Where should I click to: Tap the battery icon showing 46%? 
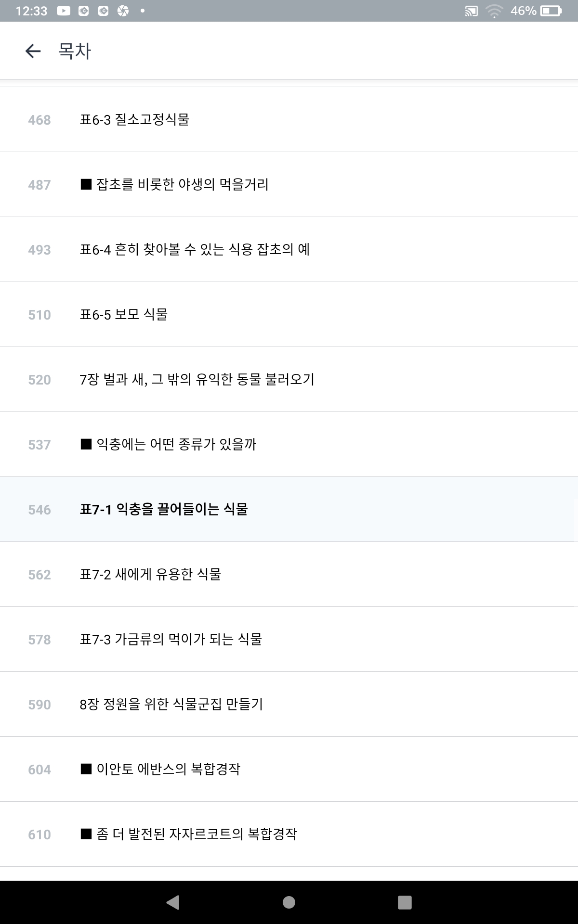551,11
